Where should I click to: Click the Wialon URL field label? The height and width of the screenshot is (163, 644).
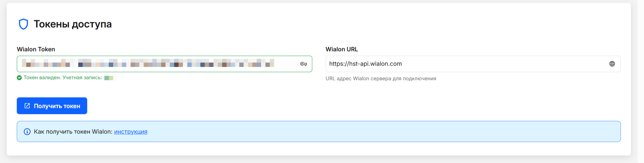click(341, 49)
